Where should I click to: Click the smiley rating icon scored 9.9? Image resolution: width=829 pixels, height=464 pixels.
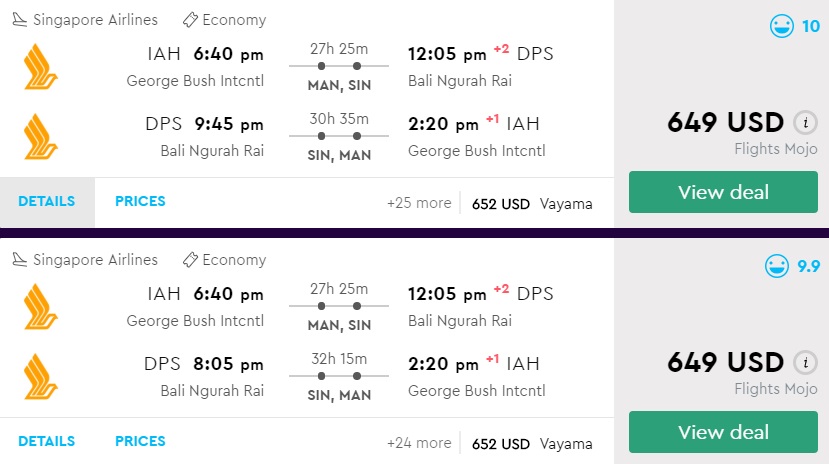pyautogui.click(x=776, y=267)
